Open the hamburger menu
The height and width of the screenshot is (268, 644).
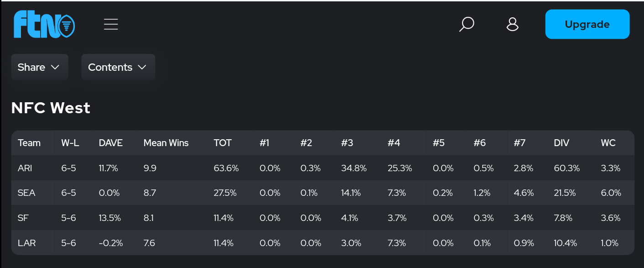111,24
